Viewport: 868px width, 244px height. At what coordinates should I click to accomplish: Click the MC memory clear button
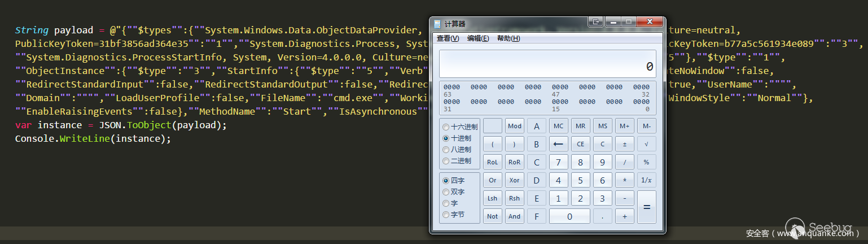(558, 126)
